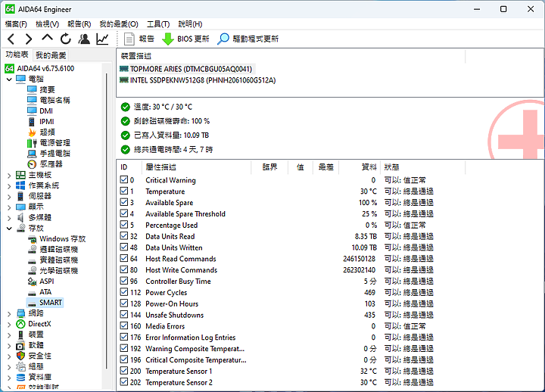
Task: Open the ATA drive icon item
Action: pyautogui.click(x=33, y=293)
